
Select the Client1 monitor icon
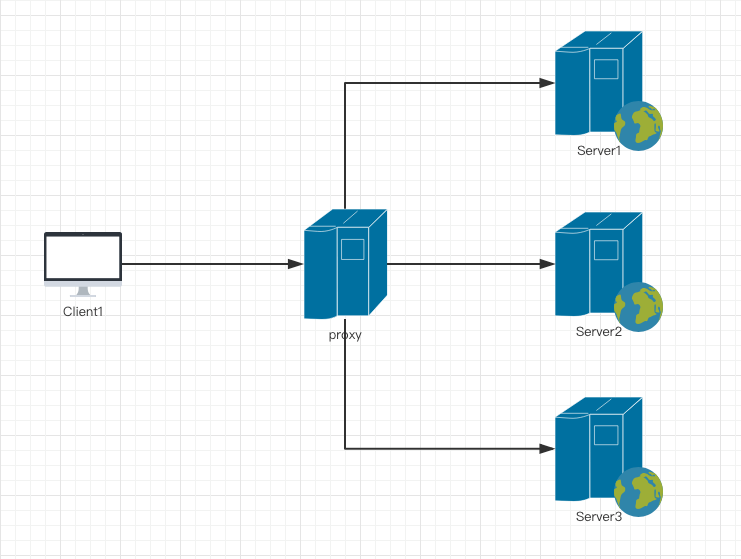click(83, 264)
